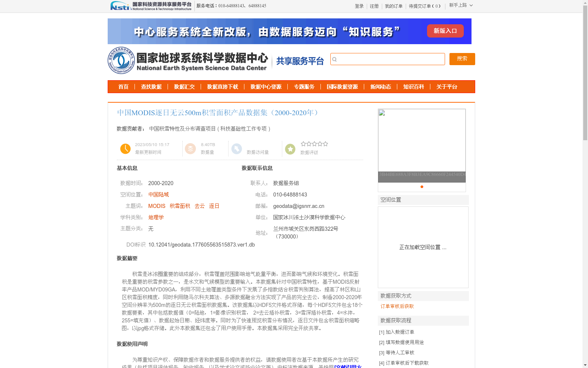
Task: Open the 专题服务 menu item
Action: pos(304,87)
